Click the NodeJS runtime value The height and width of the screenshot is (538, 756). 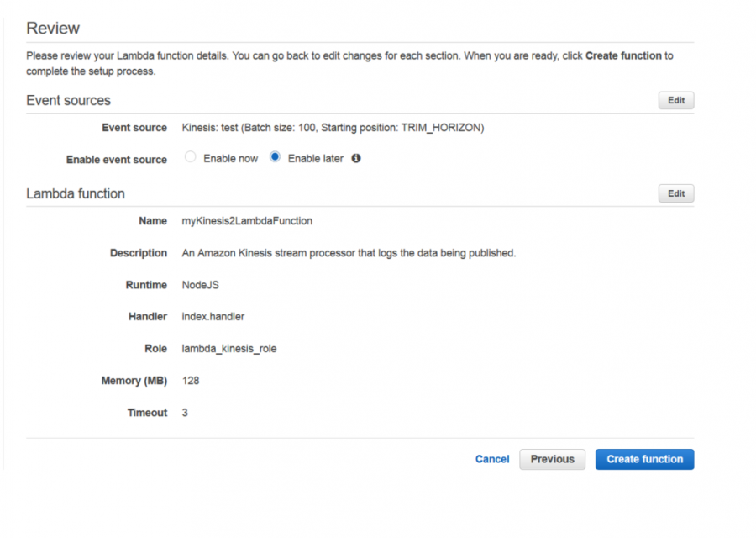pyautogui.click(x=200, y=285)
